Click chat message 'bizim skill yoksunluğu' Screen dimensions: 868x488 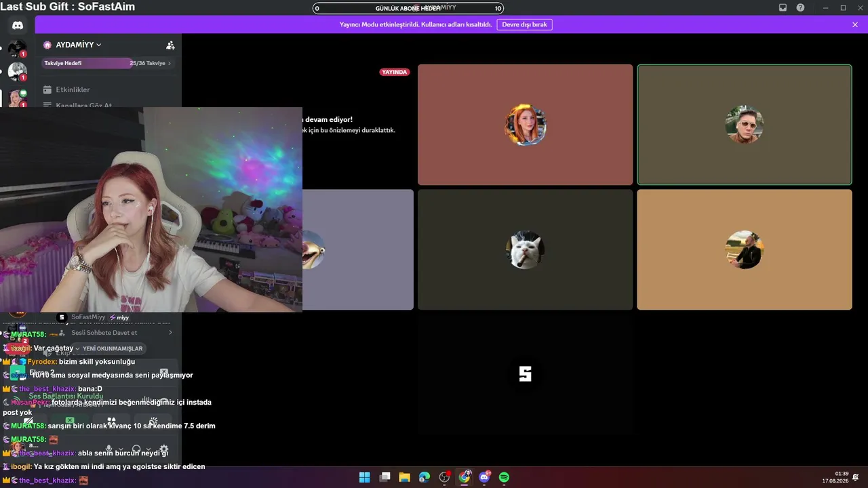pos(96,361)
